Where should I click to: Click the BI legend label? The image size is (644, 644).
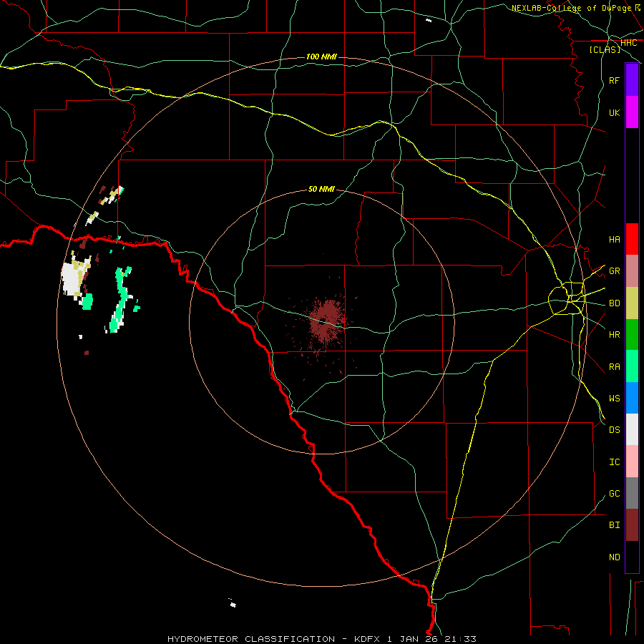[x=614, y=525]
